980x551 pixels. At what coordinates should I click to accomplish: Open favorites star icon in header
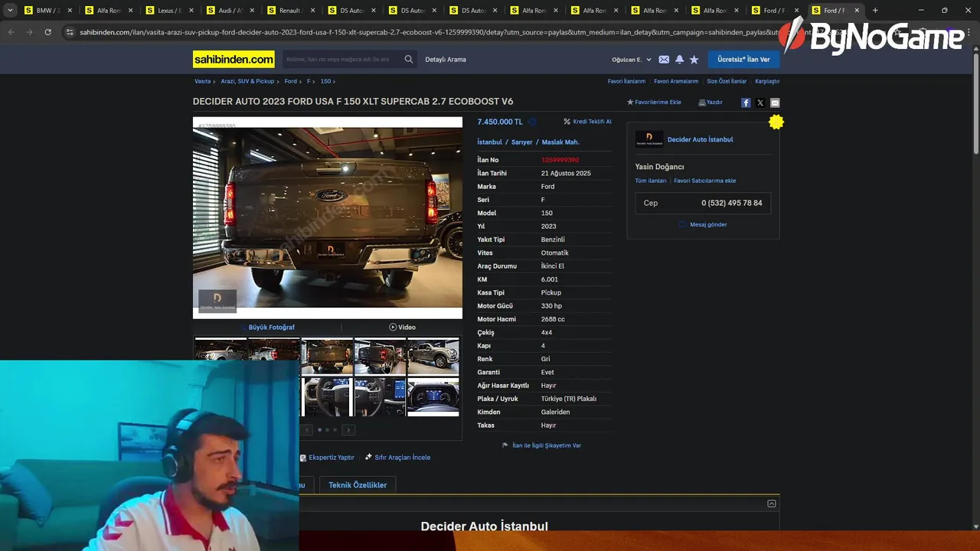[x=694, y=59]
